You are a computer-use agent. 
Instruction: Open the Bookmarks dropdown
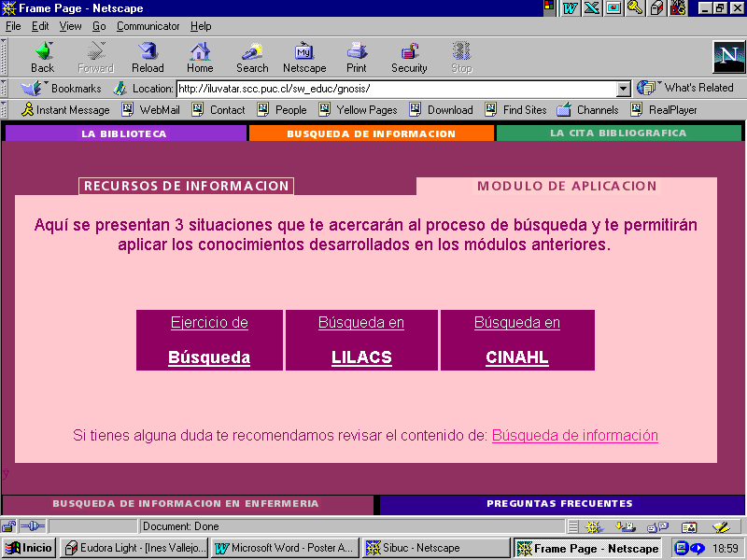point(63,88)
